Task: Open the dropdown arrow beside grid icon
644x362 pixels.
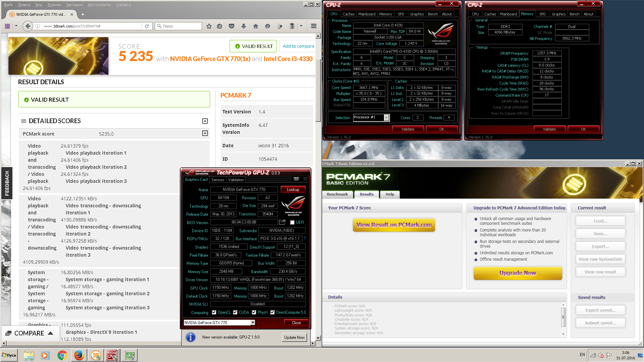Action: click(16, 26)
